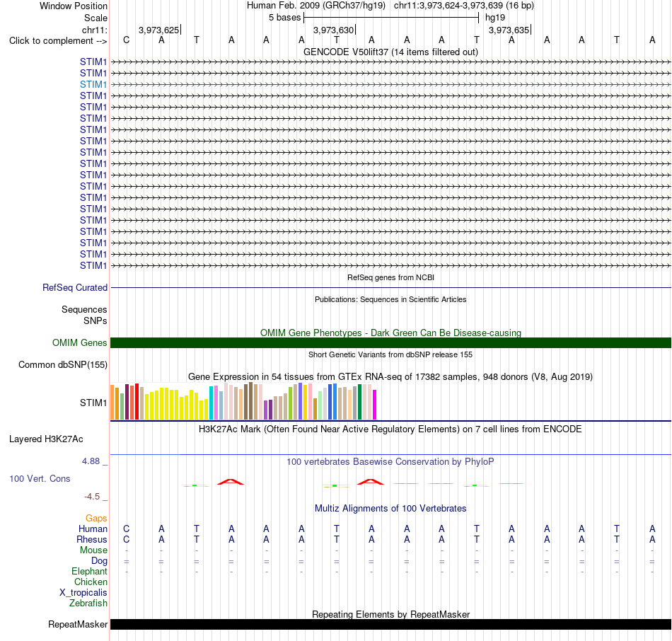
Task: Click the 'Human Feb. 2009 (GRCh37/hg19)' assembly title
Action: tap(316, 6)
